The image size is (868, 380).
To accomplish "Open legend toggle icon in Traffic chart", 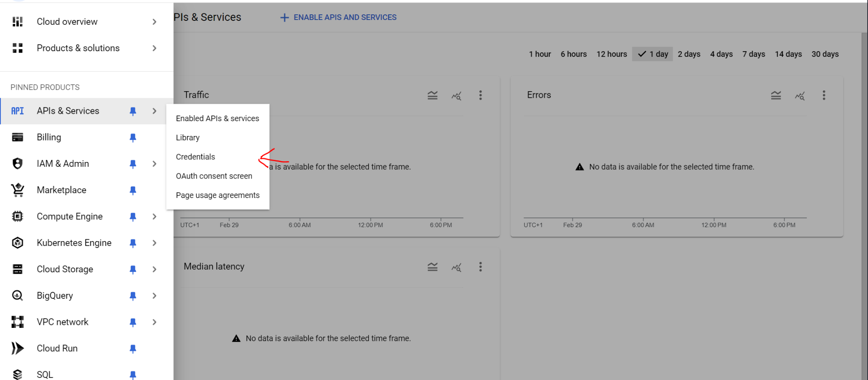I will [432, 96].
